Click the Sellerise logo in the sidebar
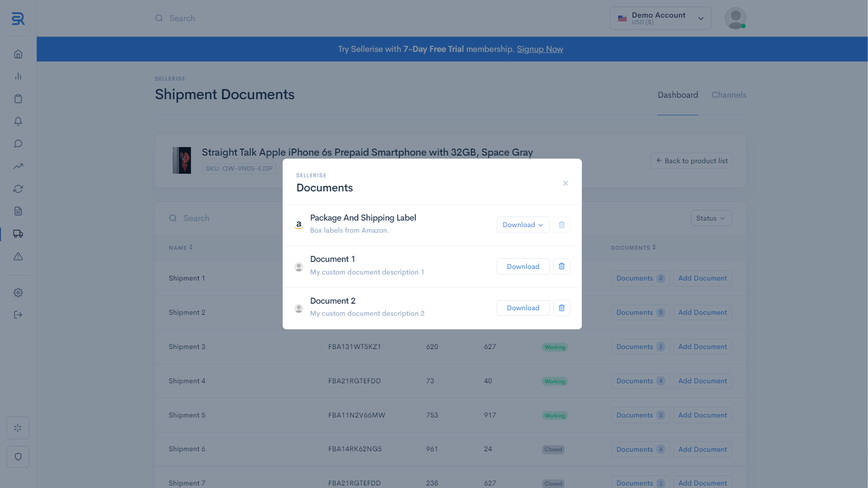Image resolution: width=868 pixels, height=488 pixels. (18, 19)
